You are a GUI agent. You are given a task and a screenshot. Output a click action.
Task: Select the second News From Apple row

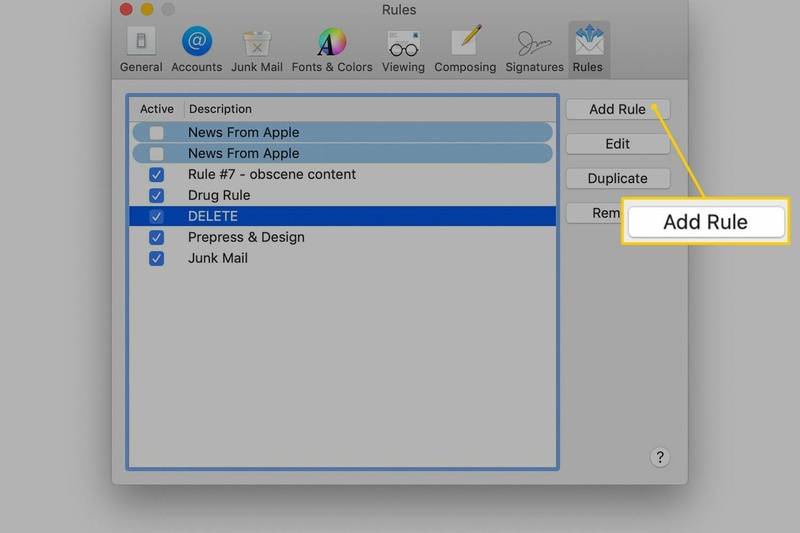[342, 154]
